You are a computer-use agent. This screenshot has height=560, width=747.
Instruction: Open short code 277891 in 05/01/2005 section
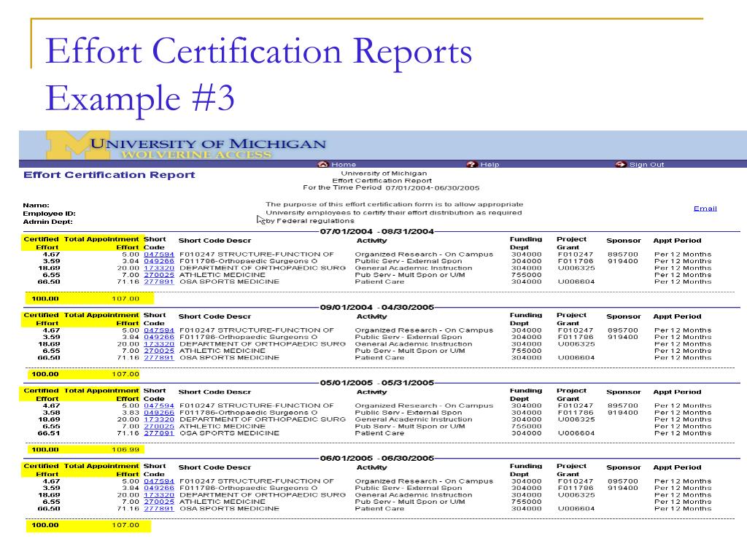tap(159, 433)
